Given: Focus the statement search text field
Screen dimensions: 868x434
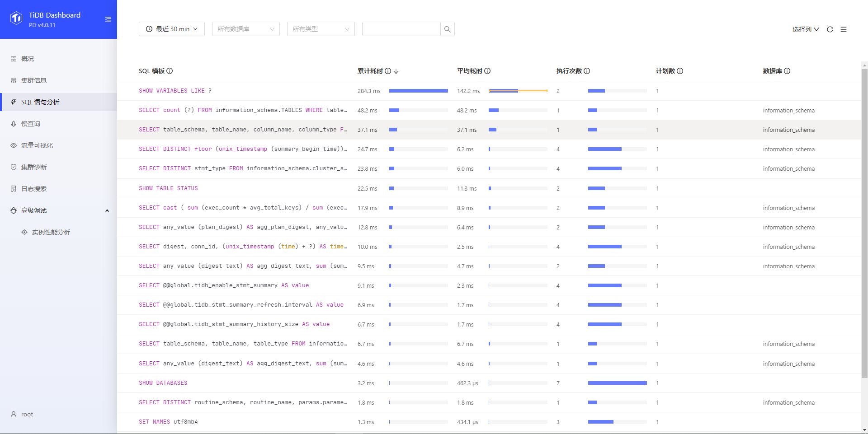Looking at the screenshot, I should (x=401, y=29).
